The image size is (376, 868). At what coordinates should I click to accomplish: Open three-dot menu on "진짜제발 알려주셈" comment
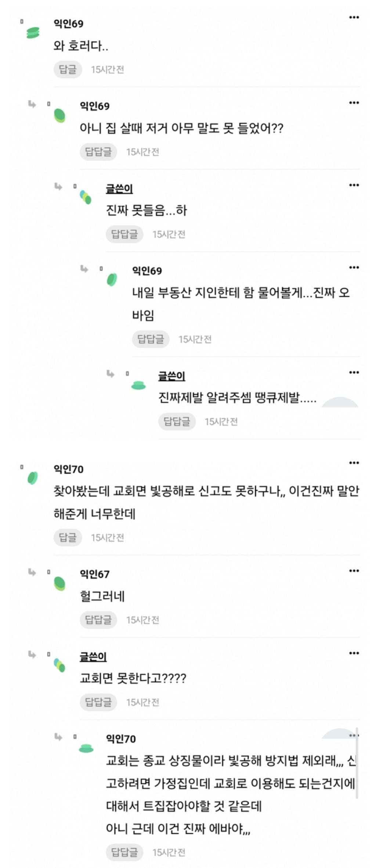(x=354, y=373)
